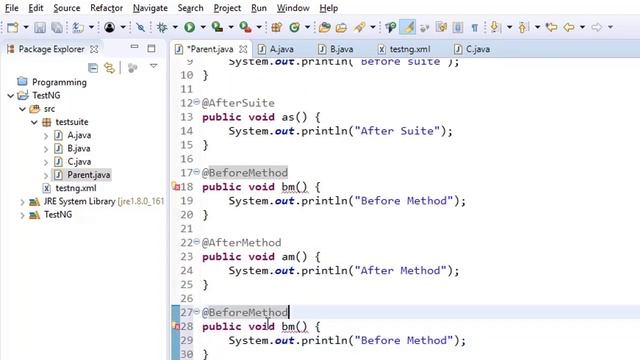This screenshot has height=360, width=640.
Task: Click the Open Task folder icon
Action: click(x=341, y=27)
